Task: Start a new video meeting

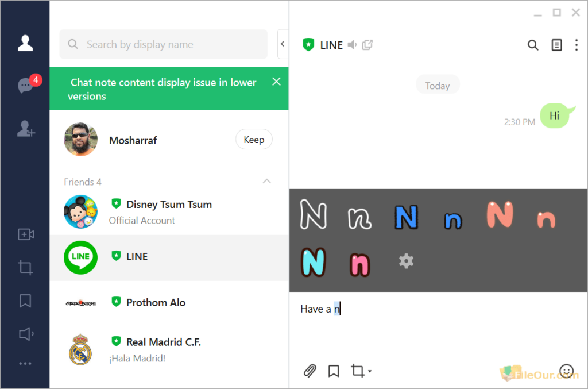Action: pos(25,234)
